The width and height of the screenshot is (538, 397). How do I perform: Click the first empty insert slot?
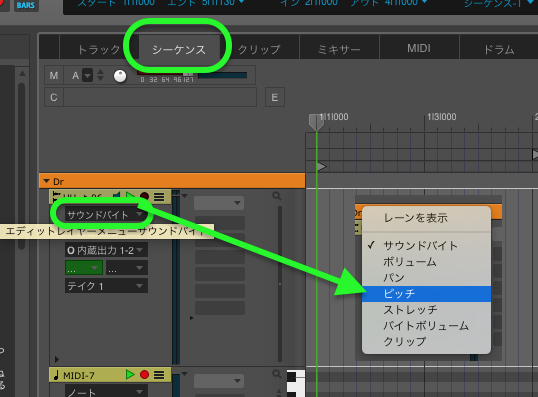pyautogui.click(x=220, y=223)
